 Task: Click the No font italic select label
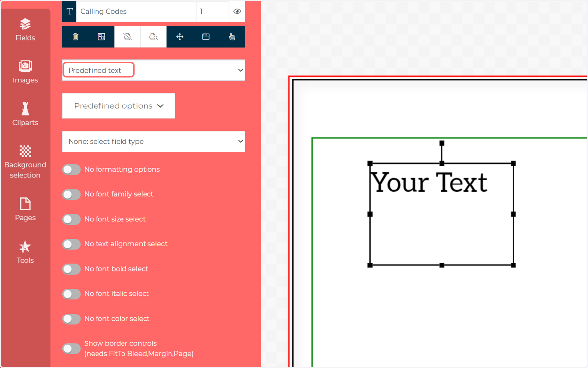117,294
